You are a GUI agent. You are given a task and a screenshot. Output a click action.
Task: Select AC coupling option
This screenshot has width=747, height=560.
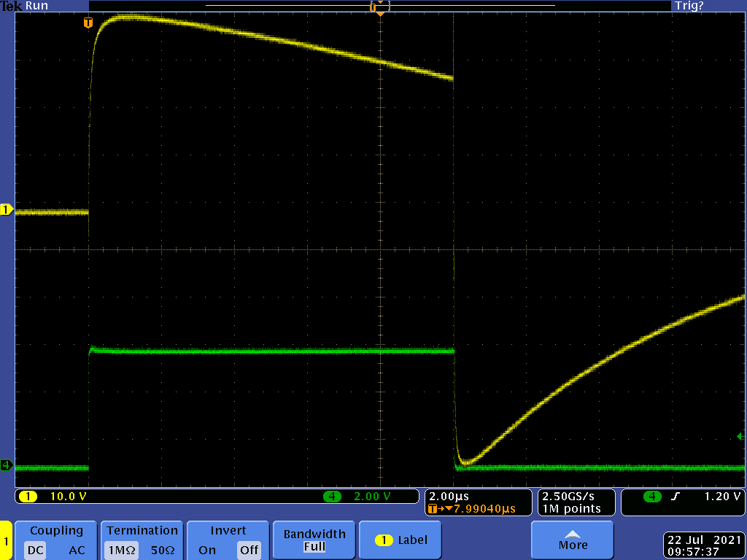pos(77,550)
